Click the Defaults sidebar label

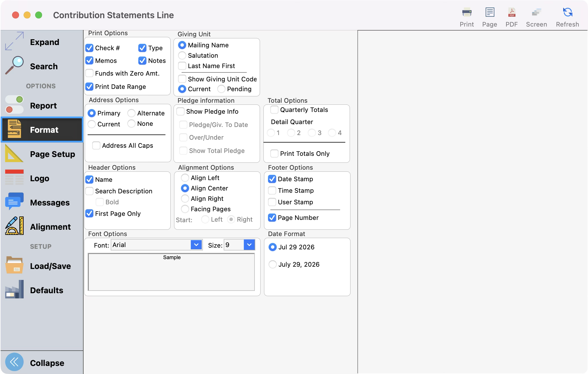pyautogui.click(x=47, y=290)
